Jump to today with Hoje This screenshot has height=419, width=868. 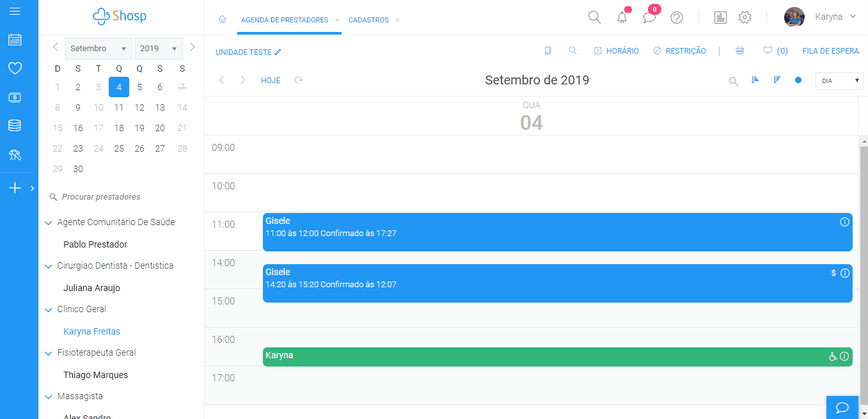[271, 81]
